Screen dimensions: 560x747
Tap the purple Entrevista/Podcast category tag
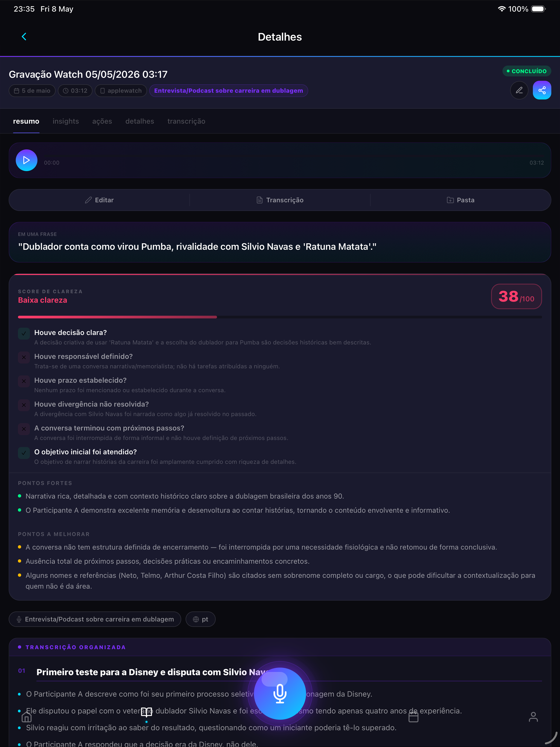[228, 91]
